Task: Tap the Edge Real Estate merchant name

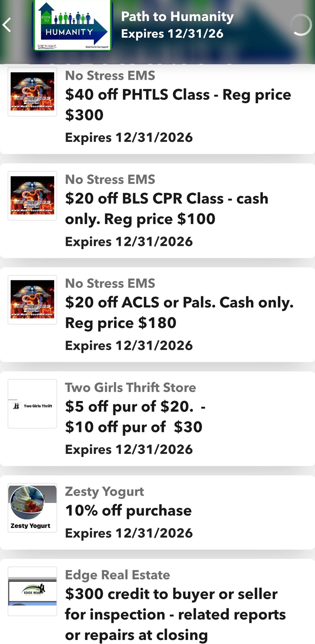Action: coord(117,575)
